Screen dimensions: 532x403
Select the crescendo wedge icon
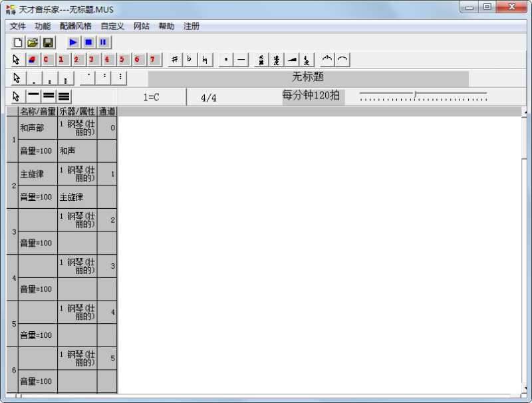point(293,60)
